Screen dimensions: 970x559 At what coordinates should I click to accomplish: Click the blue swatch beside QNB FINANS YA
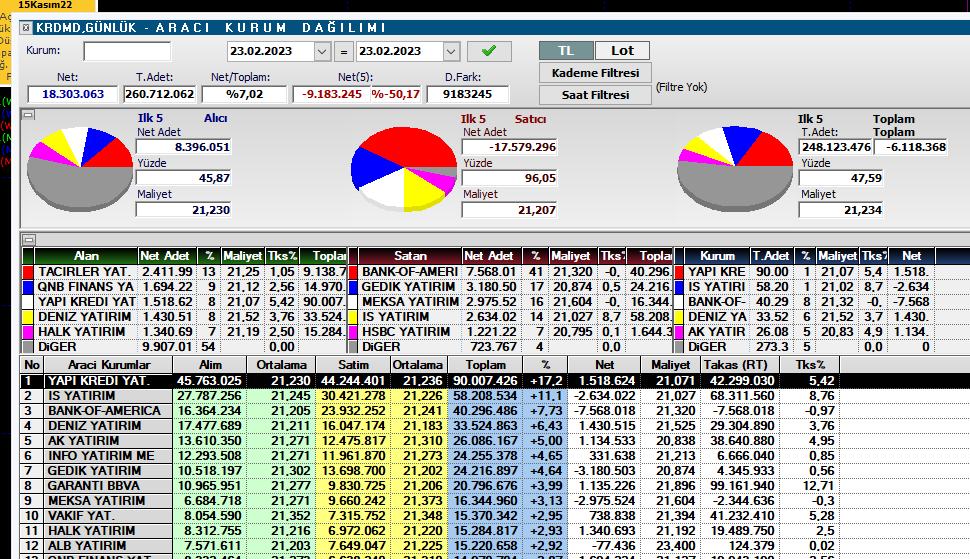pos(28,287)
